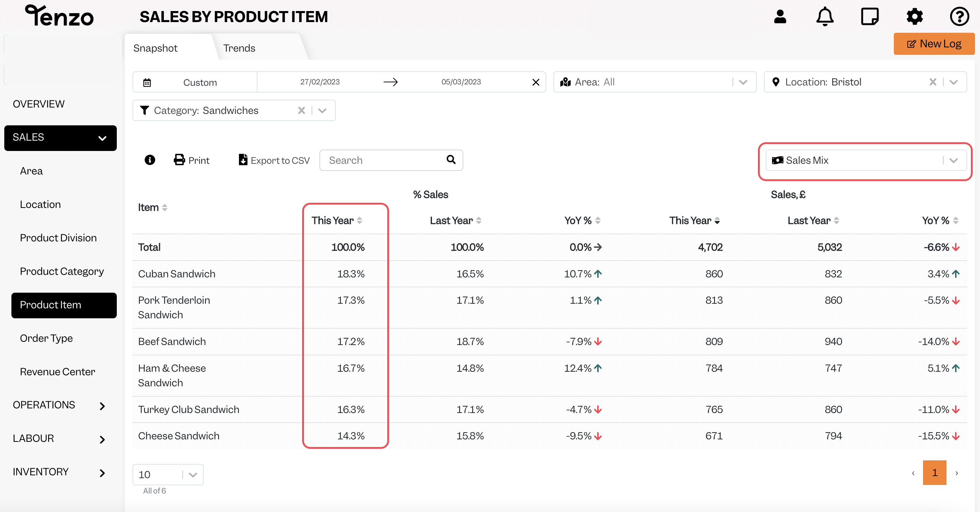Click Export to CSV

(274, 160)
